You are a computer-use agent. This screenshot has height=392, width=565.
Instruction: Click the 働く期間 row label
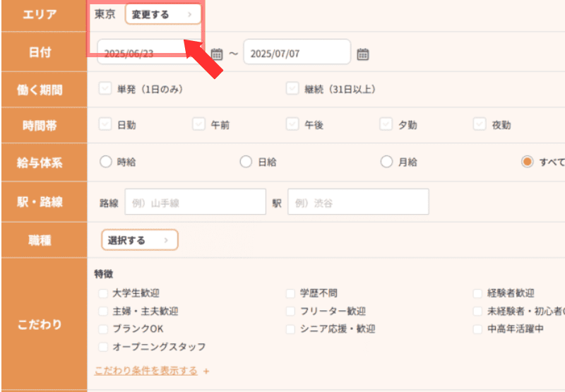(x=40, y=90)
